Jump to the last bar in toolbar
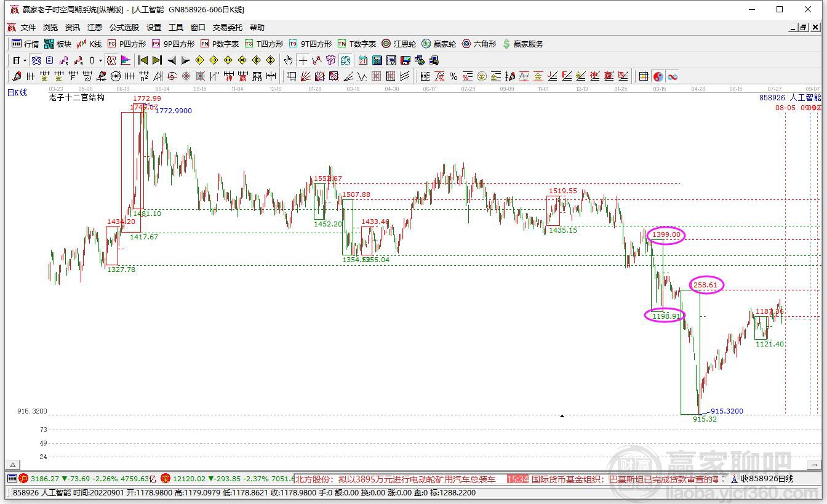 tap(157, 60)
